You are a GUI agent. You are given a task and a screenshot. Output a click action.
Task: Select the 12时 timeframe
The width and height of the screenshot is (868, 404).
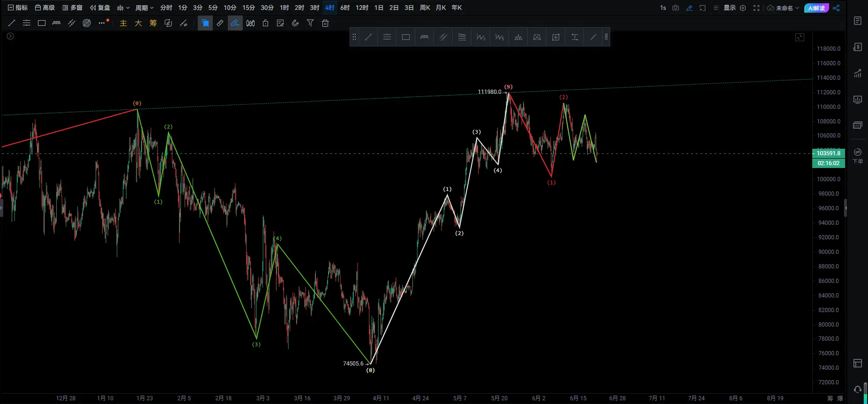tap(362, 8)
